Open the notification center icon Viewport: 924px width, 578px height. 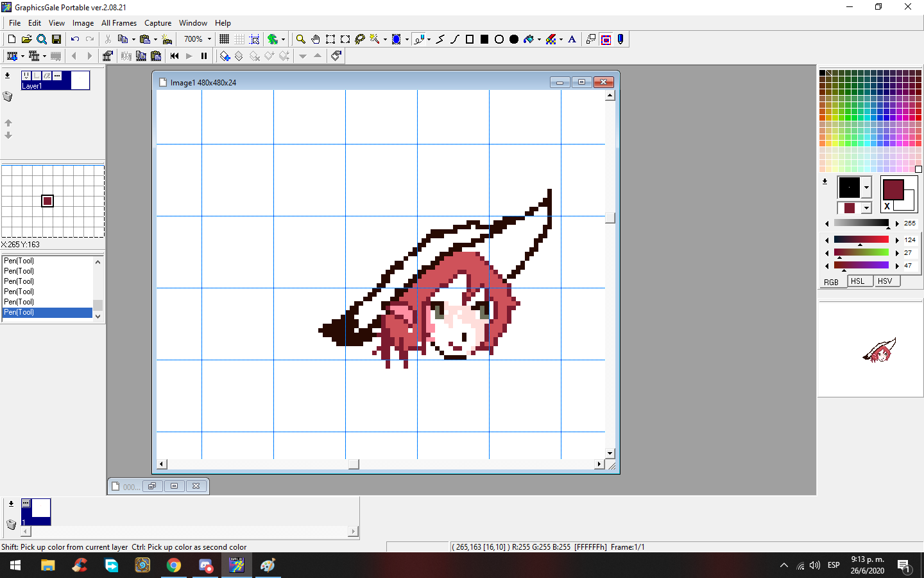tap(904, 565)
